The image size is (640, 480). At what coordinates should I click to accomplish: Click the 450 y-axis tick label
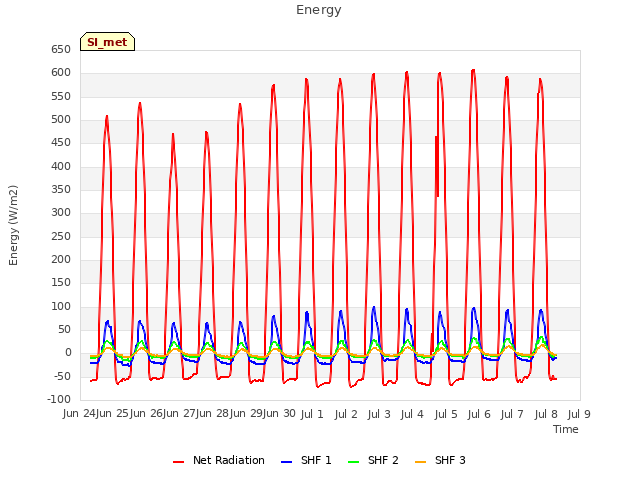(x=61, y=143)
